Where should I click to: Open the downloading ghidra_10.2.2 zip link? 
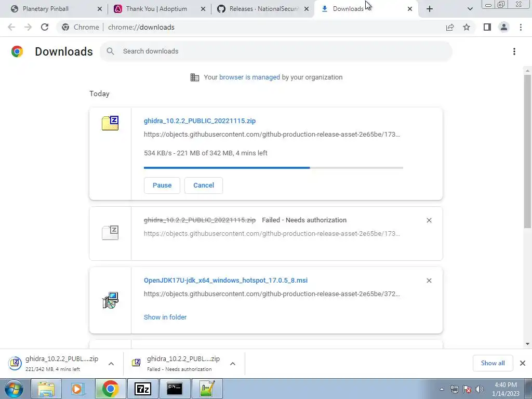click(x=199, y=121)
